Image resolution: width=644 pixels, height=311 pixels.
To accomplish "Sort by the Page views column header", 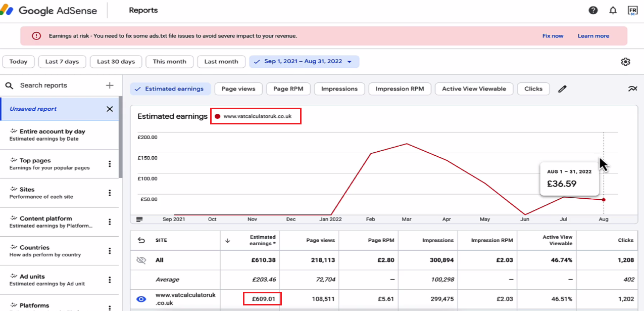I will [321, 240].
